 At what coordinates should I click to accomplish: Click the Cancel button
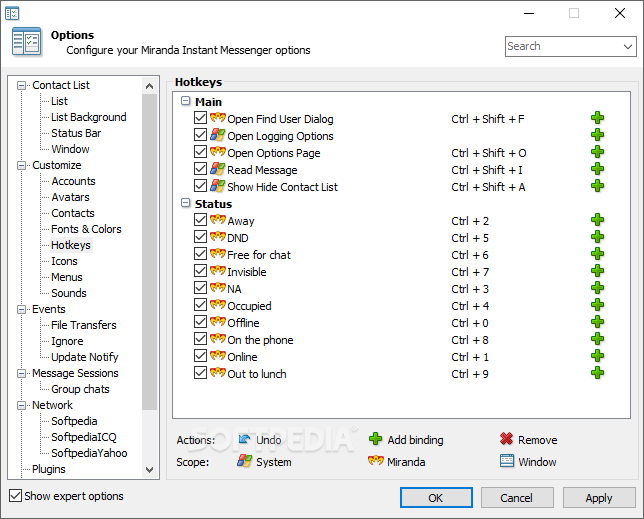[517, 498]
